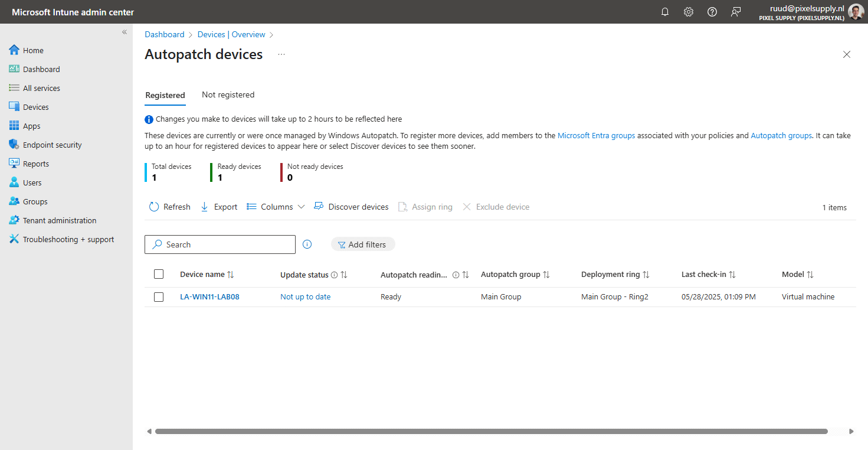Open the LA-WIN11-LAB08 device link
Image resolution: width=868 pixels, height=450 pixels.
pos(209,297)
